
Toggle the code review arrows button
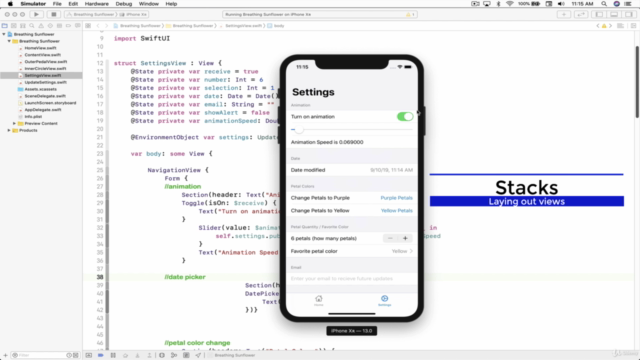581,14
